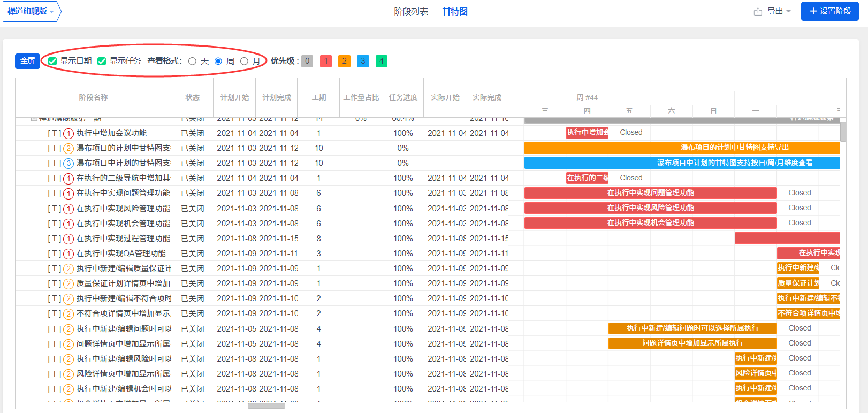Uncheck the 显示任务 checkbox

pos(102,61)
